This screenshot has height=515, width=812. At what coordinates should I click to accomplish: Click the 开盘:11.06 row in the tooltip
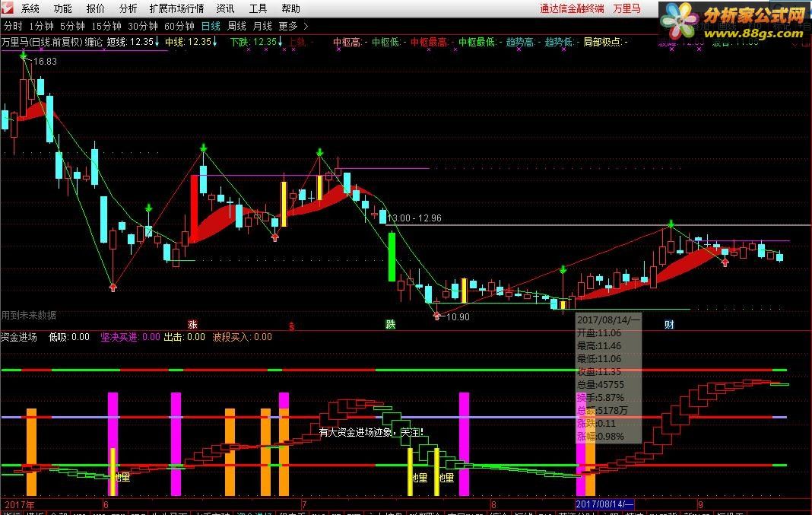[x=599, y=332]
